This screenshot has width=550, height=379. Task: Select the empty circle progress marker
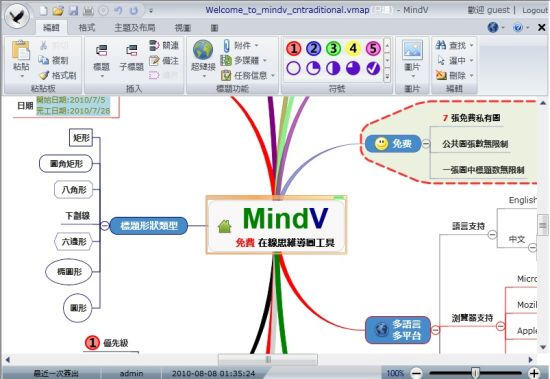[x=293, y=68]
